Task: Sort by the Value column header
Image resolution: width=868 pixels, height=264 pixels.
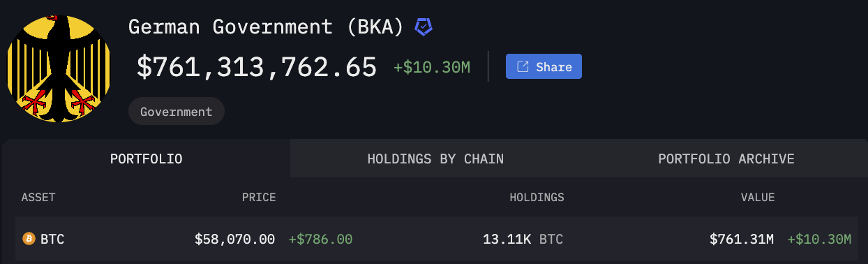Action: [758, 198]
